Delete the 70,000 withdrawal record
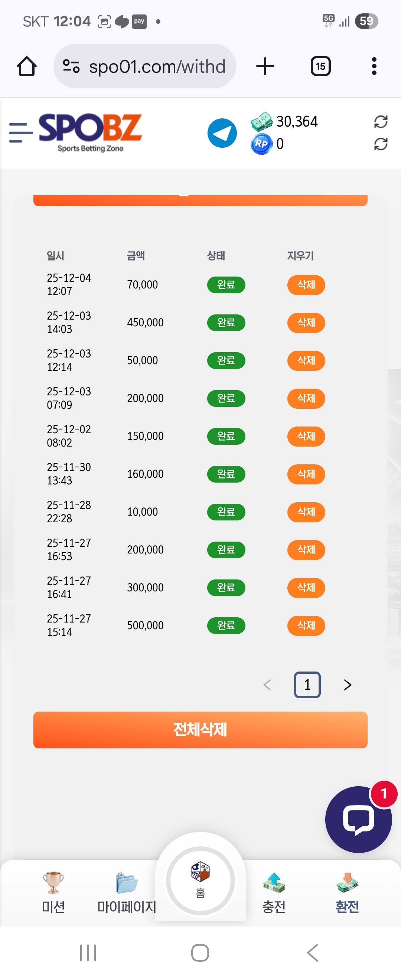The height and width of the screenshot is (980, 401). pyautogui.click(x=306, y=285)
